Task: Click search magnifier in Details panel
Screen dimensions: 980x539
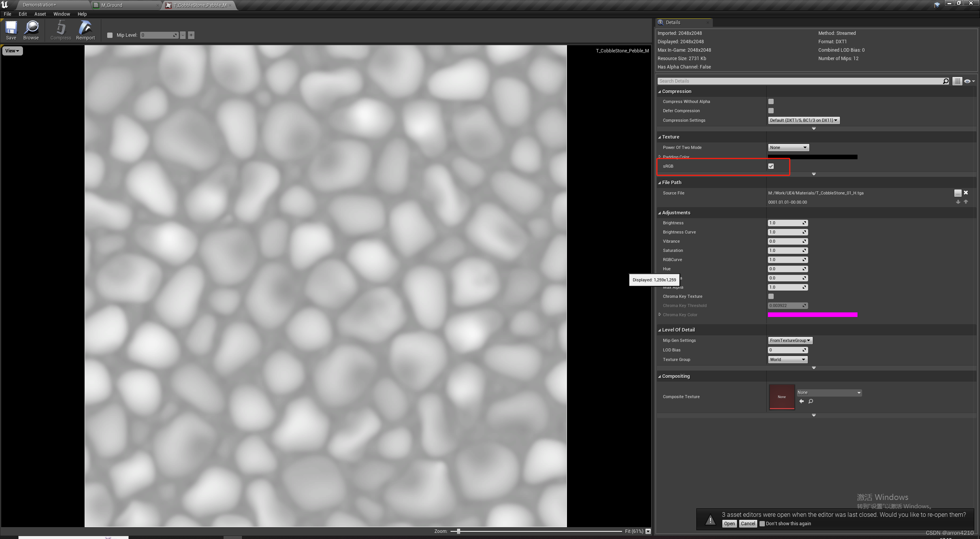Action: 946,81
